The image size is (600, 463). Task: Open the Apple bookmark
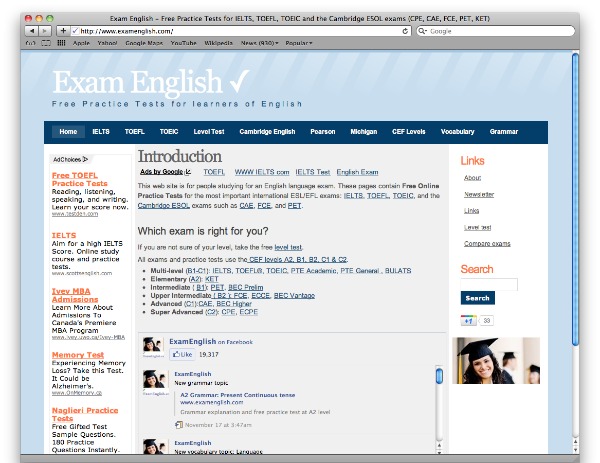tap(82, 43)
